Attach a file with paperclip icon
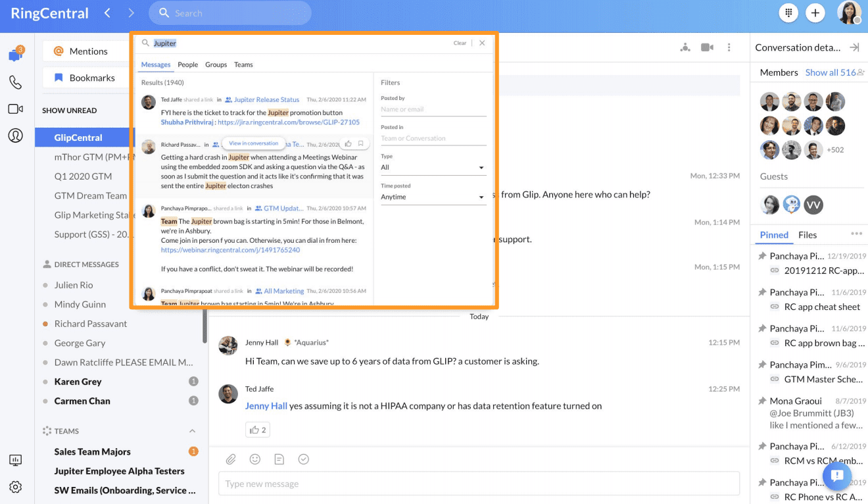Viewport: 868px width, 504px height. [x=231, y=459]
